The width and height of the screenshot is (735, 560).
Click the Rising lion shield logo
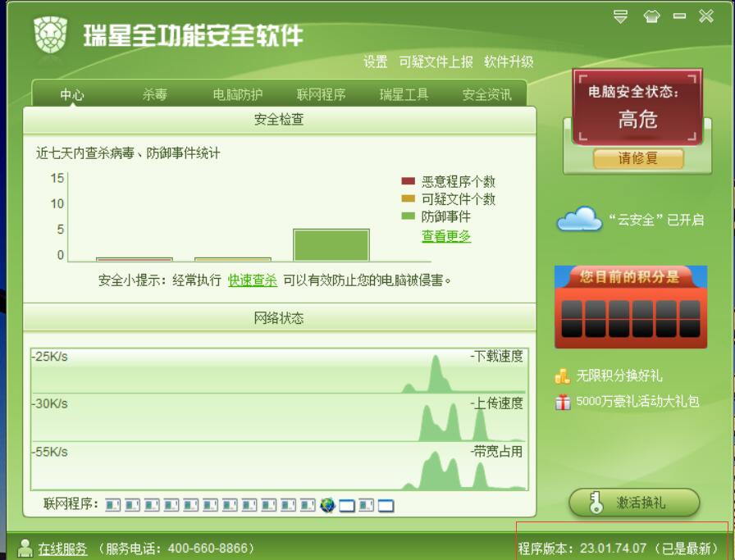50,34
